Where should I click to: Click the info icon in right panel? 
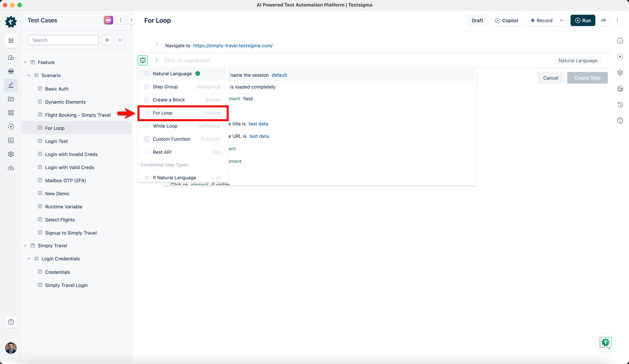tap(620, 41)
